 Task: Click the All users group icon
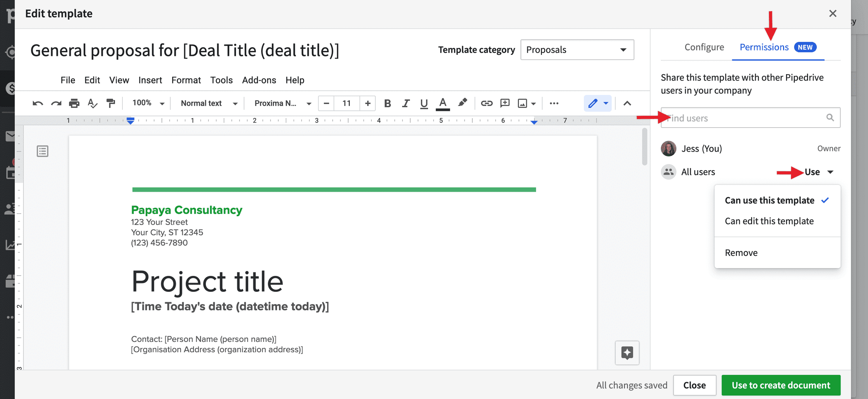click(x=668, y=172)
